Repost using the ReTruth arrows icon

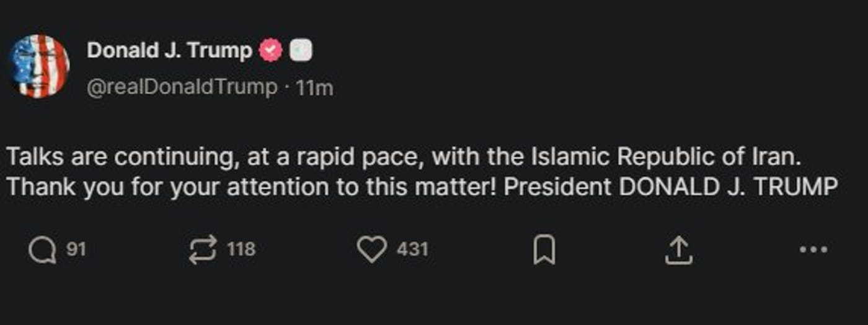point(203,250)
